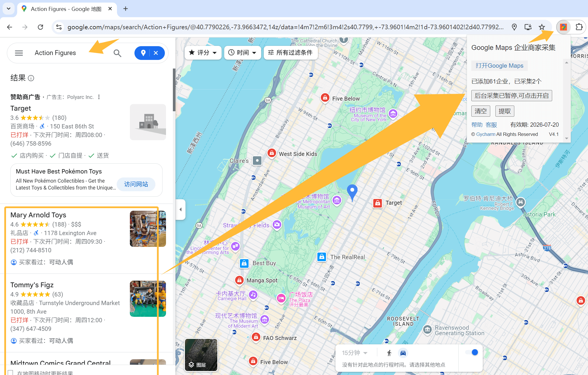588x375 pixels.
Task: Click the Five Below pin near W 96th St
Action: pyautogui.click(x=325, y=98)
